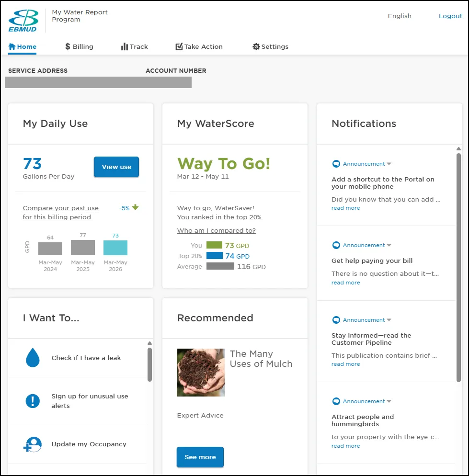Click the Home house icon

coord(12,46)
